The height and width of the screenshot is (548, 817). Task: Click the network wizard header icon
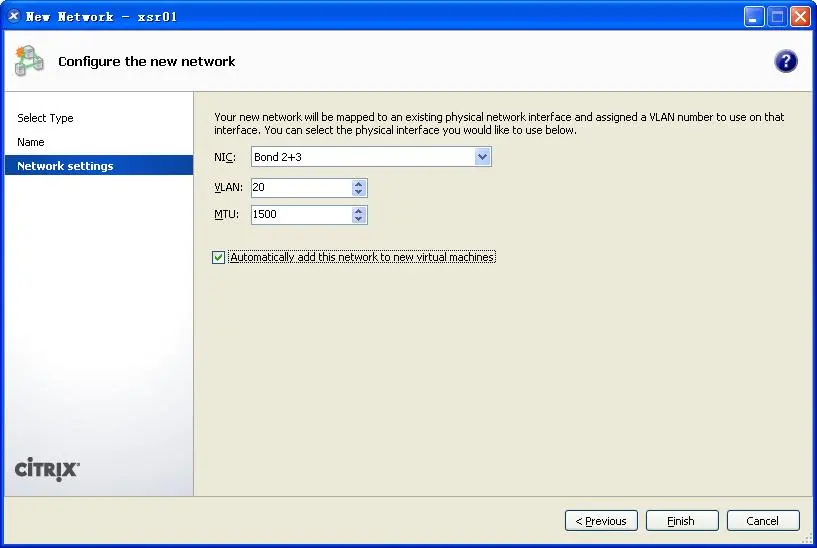pyautogui.click(x=28, y=61)
